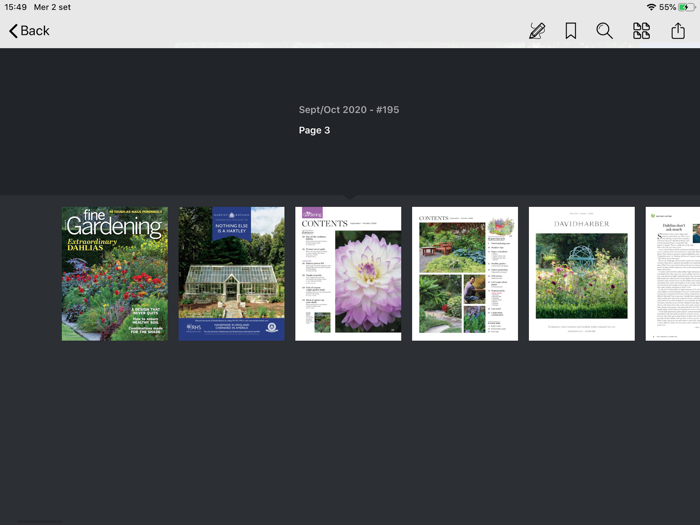Open the David Harber ad page
Viewport: 700px width, 525px height.
[582, 274]
